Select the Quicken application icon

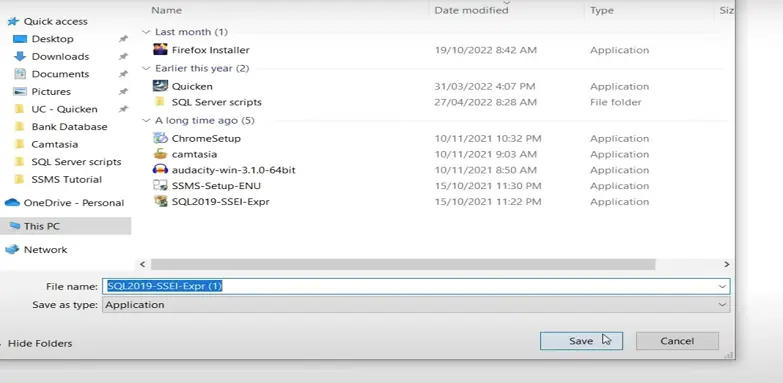tap(160, 86)
